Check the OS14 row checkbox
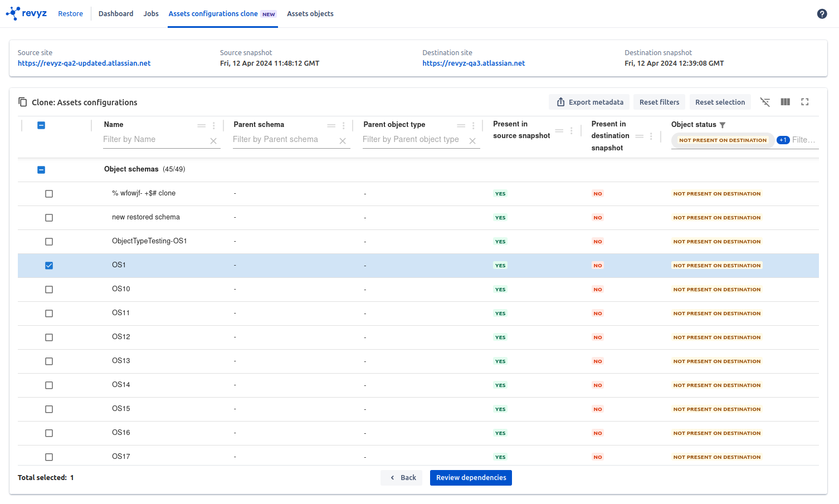Screen dimensions: 839x504 coord(49,385)
